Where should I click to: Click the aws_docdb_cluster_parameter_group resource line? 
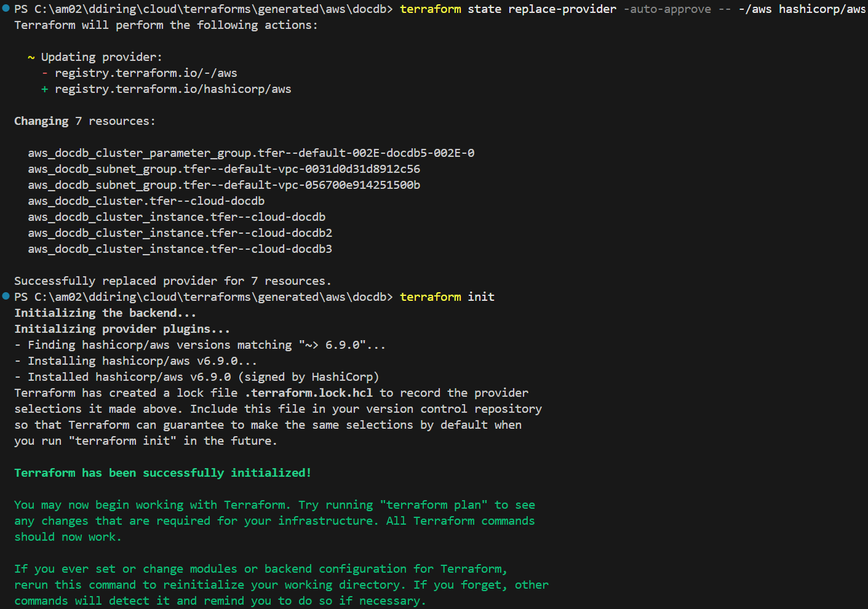251,153
